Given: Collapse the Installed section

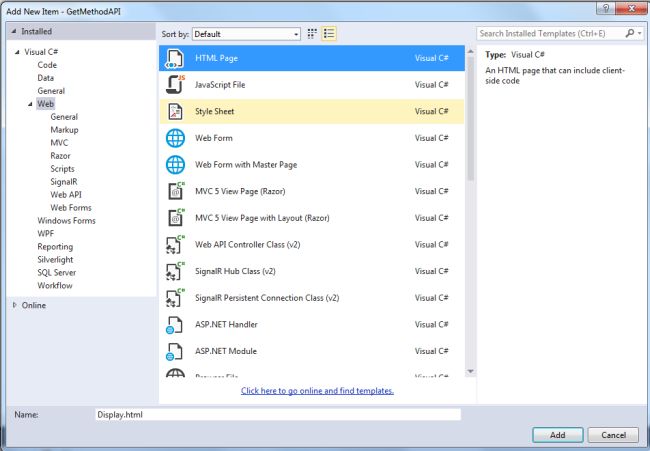Looking at the screenshot, I should 15,32.
